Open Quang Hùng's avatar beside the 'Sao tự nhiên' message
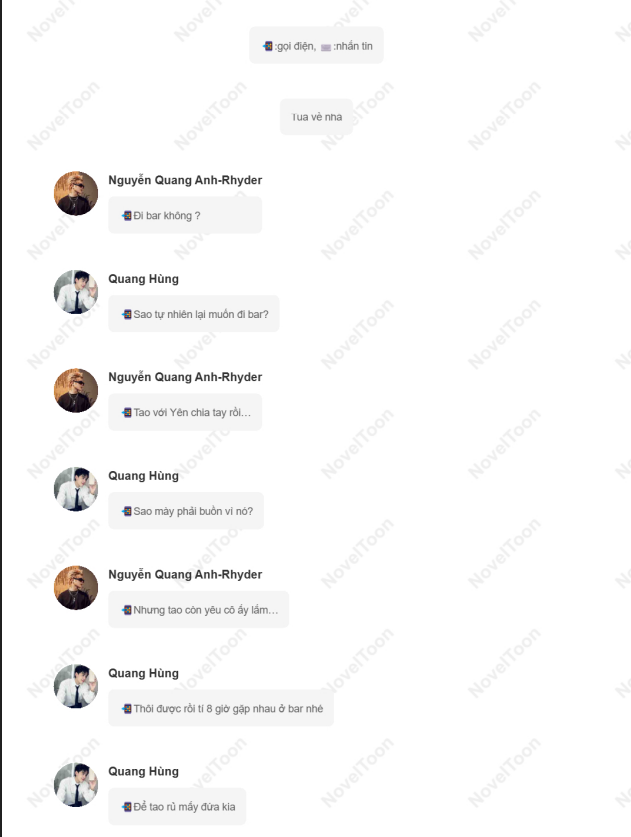The width and height of the screenshot is (631, 837). click(76, 292)
